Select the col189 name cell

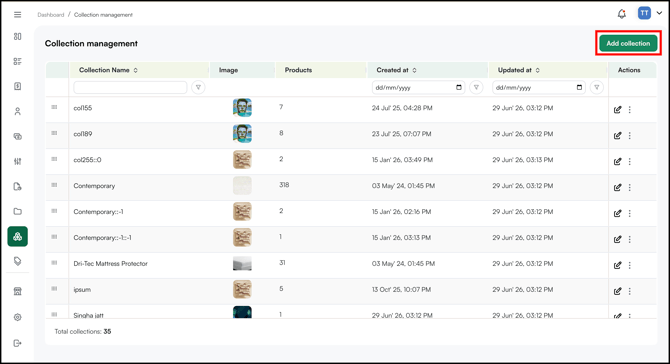pyautogui.click(x=83, y=134)
